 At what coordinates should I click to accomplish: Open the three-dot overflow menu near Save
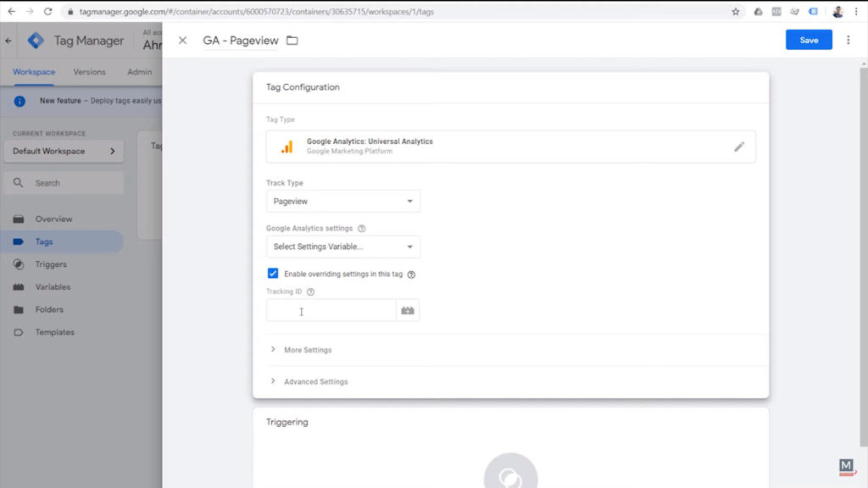pos(849,40)
